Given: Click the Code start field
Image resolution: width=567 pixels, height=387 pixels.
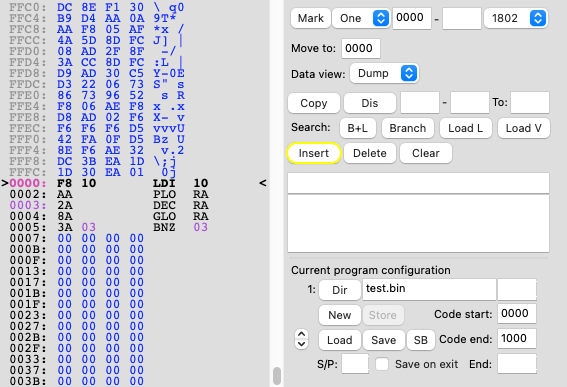Looking at the screenshot, I should (517, 314).
